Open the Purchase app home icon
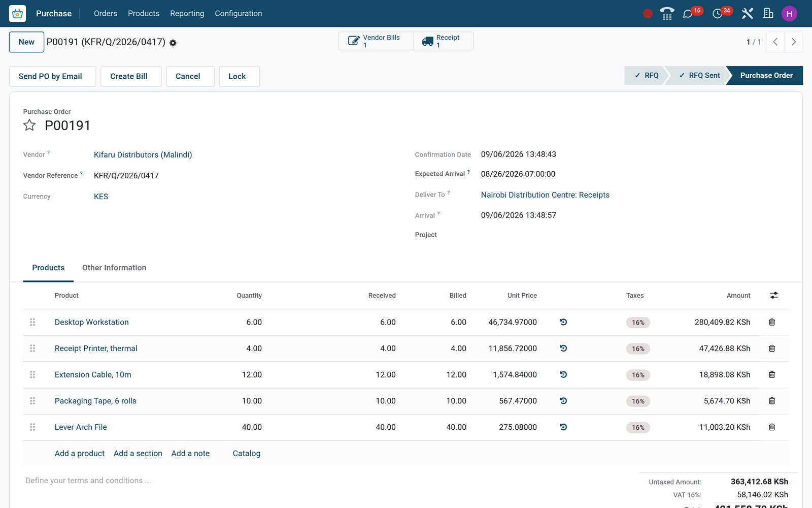Image resolution: width=812 pixels, height=508 pixels. tap(17, 14)
